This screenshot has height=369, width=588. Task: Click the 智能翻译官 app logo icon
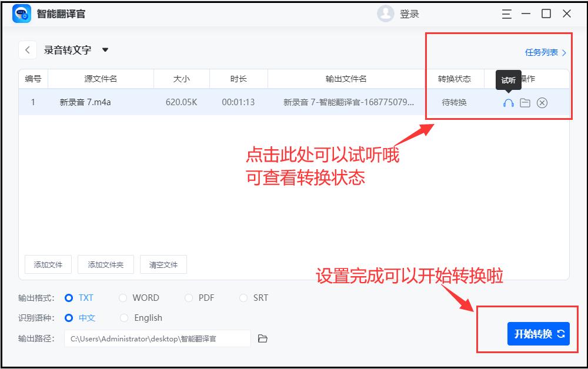tap(22, 14)
